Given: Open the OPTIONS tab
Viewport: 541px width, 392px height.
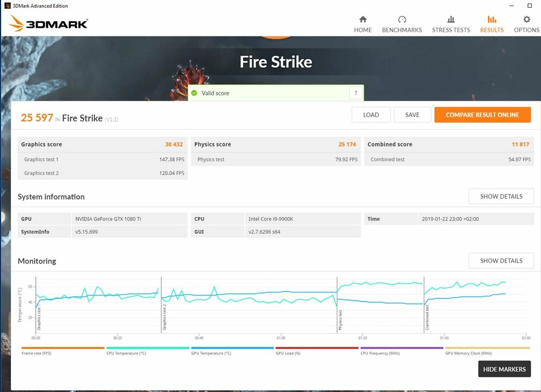Looking at the screenshot, I should 526,24.
